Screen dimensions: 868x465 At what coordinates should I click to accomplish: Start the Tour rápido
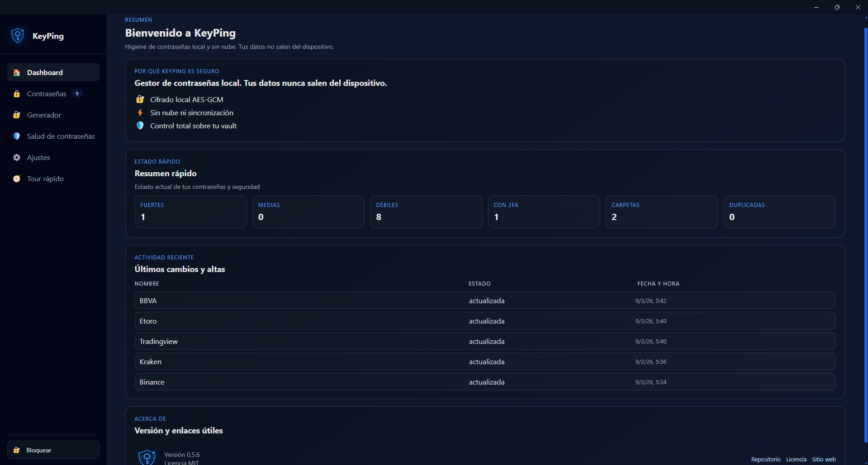point(45,178)
